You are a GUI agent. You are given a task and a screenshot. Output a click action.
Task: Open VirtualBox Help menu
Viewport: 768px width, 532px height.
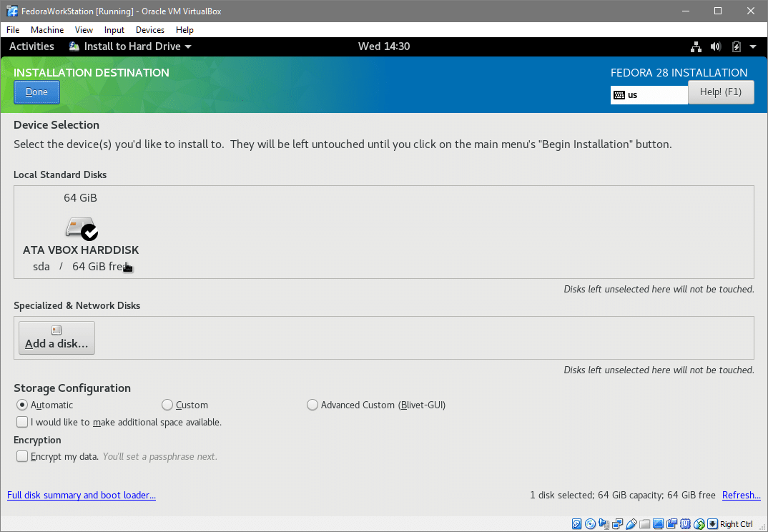[184, 30]
